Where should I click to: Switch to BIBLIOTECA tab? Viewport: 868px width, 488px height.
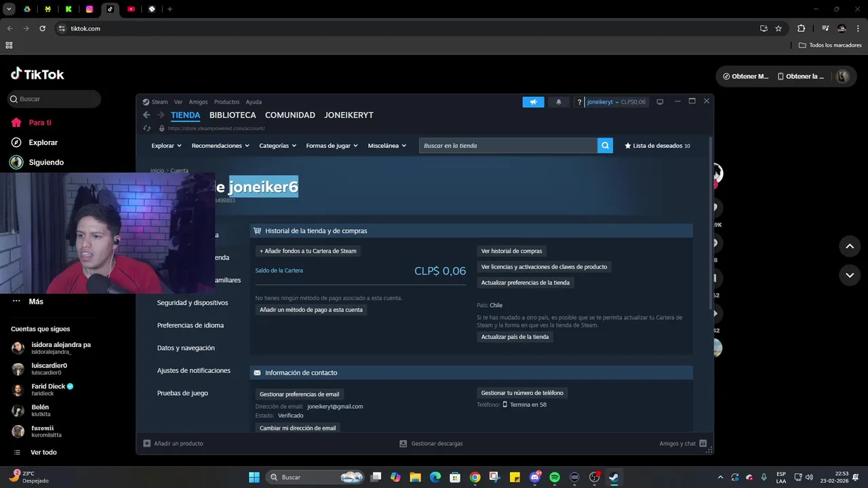tap(233, 115)
